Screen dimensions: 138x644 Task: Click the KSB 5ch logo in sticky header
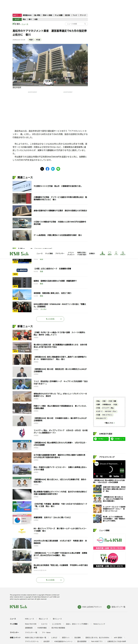tap(19, 254)
